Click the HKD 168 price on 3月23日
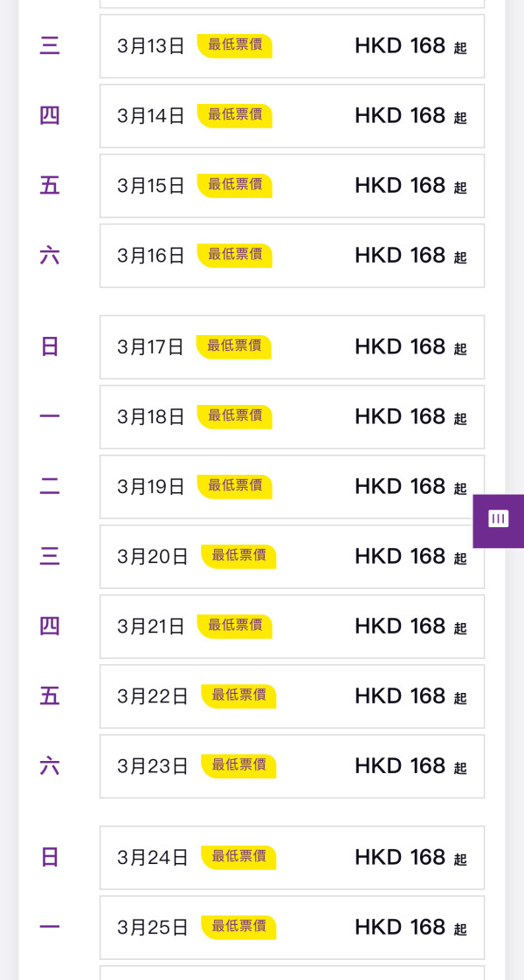This screenshot has height=980, width=524. click(x=400, y=765)
